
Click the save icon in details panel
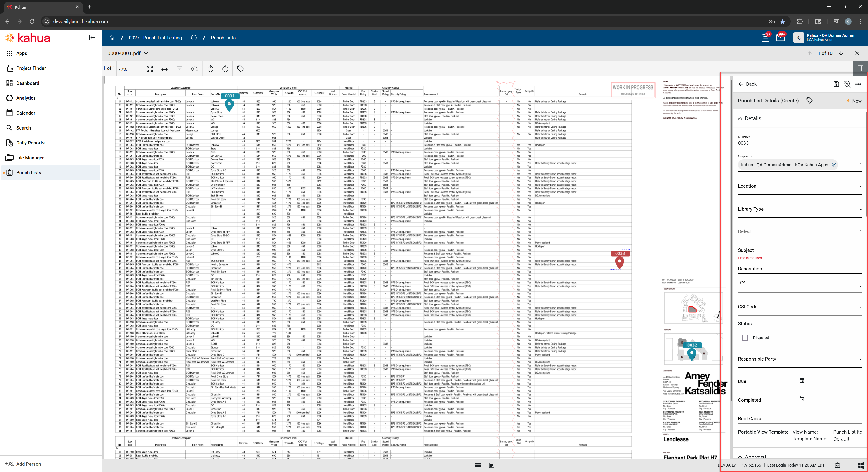tap(836, 84)
